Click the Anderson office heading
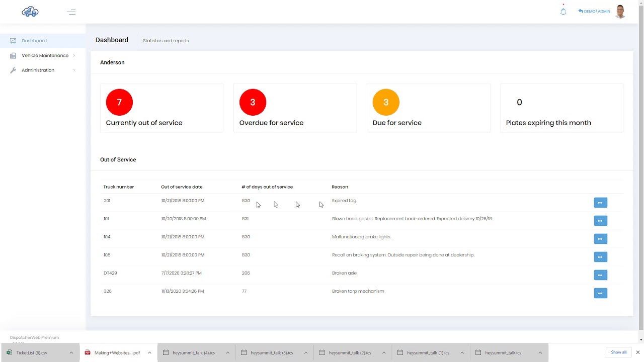 tap(112, 62)
